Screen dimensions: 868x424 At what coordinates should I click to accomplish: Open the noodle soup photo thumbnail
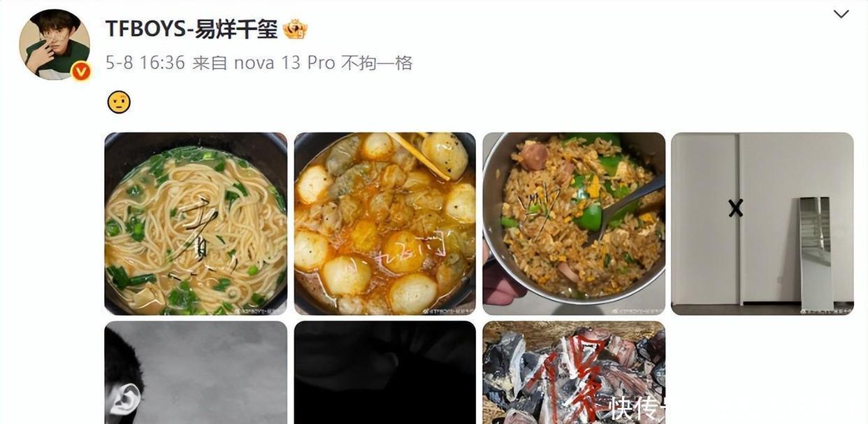coord(196,224)
